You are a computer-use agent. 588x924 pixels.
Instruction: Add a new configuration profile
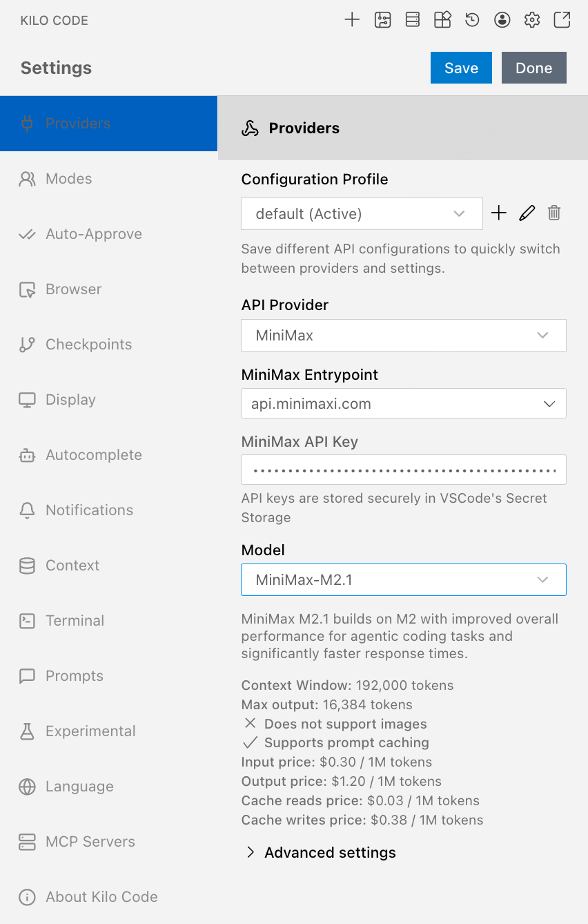498,213
